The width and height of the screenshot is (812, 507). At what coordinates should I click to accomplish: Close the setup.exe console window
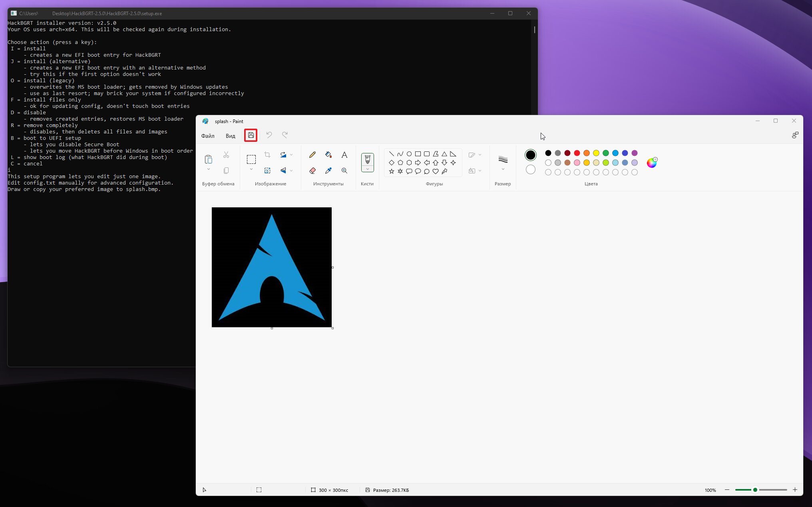tap(529, 13)
